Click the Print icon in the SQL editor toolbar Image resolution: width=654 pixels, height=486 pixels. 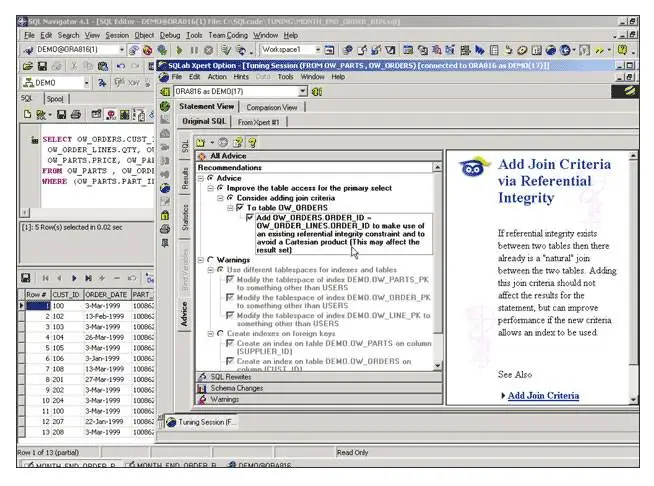click(x=75, y=114)
